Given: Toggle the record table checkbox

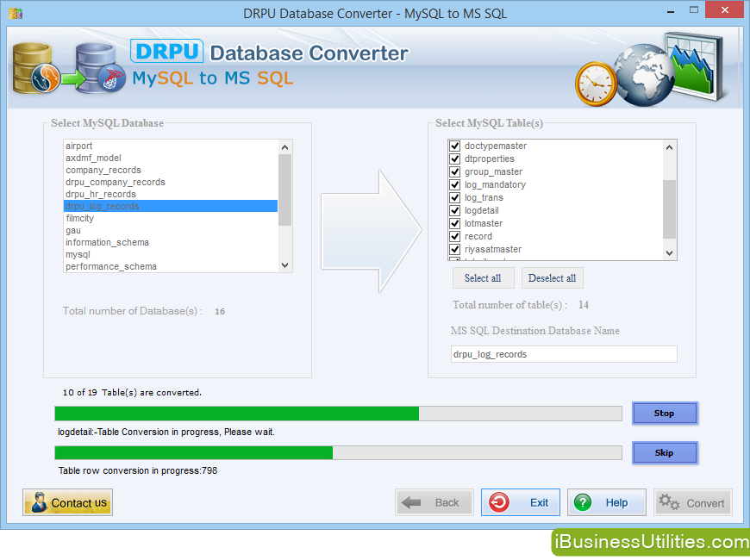Looking at the screenshot, I should pyautogui.click(x=455, y=236).
